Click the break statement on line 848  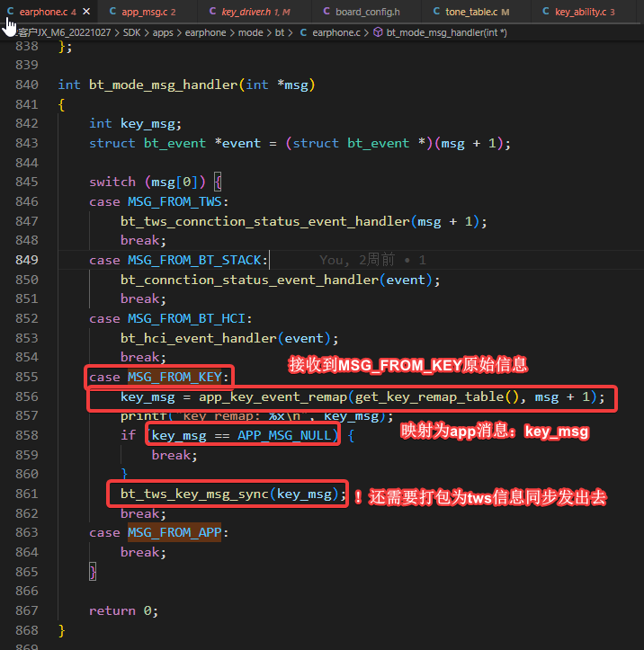pos(143,240)
